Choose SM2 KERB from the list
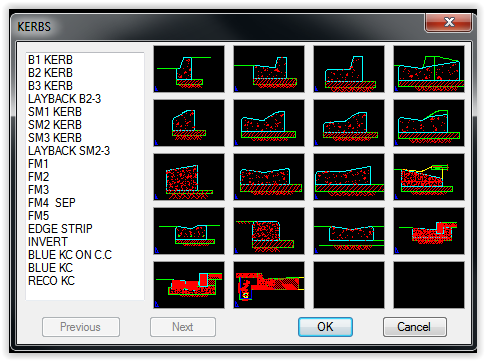Image resolution: width=485 pixels, height=361 pixels. click(55, 125)
